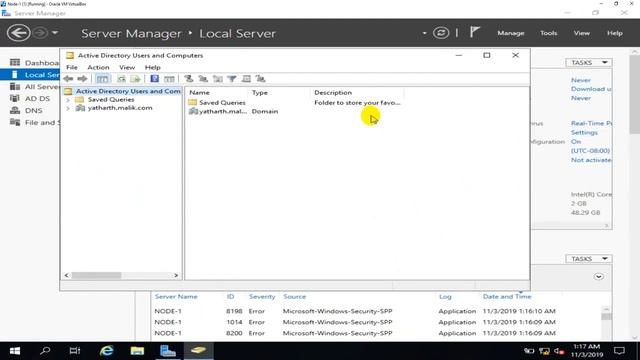
Task: Open the Windows Start button
Action: pos(15,351)
